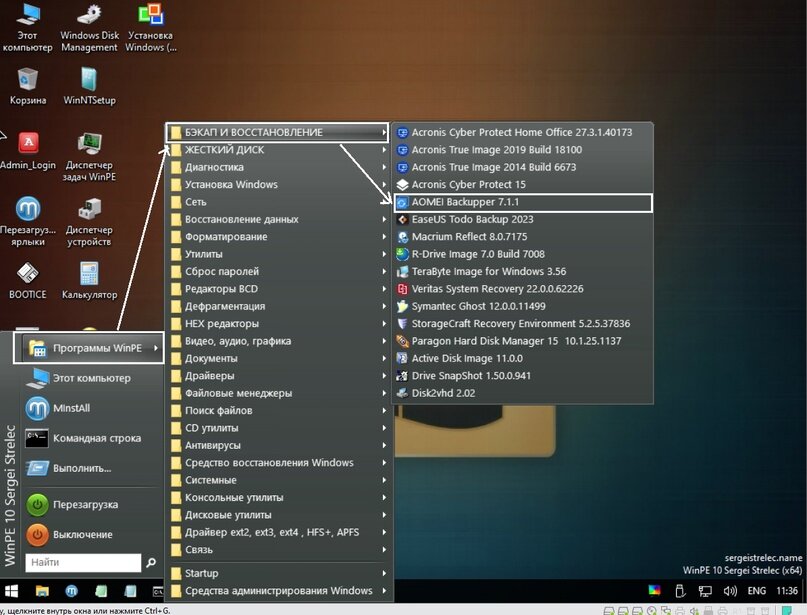Expand the Восстановление данных submenu
Viewport: 807px width, 615px height.
click(278, 220)
